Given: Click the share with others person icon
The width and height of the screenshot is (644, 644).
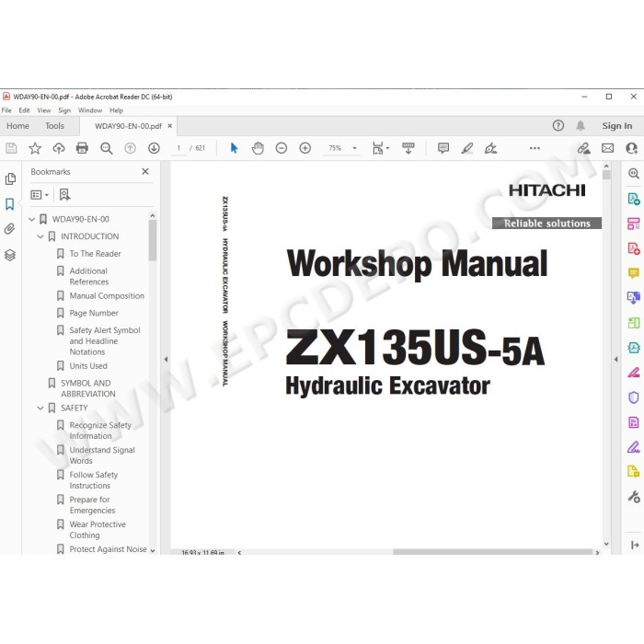Looking at the screenshot, I should [632, 148].
